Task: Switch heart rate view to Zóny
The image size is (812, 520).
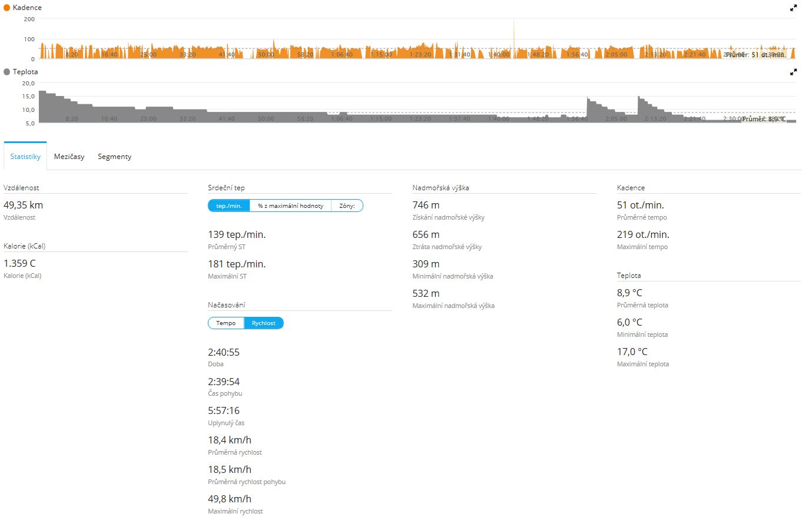Action: (x=347, y=206)
